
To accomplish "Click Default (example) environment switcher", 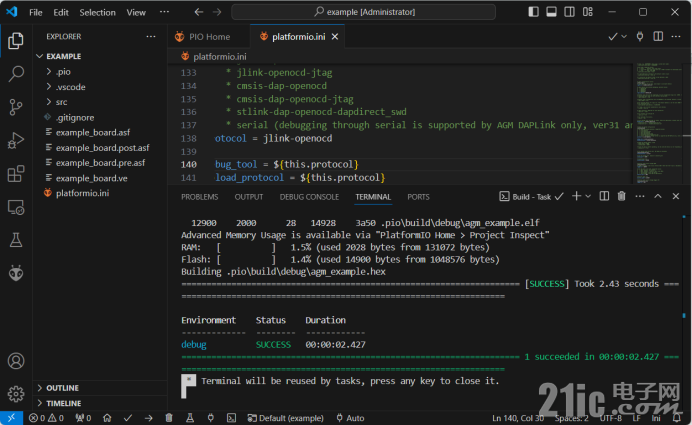I will [286, 418].
